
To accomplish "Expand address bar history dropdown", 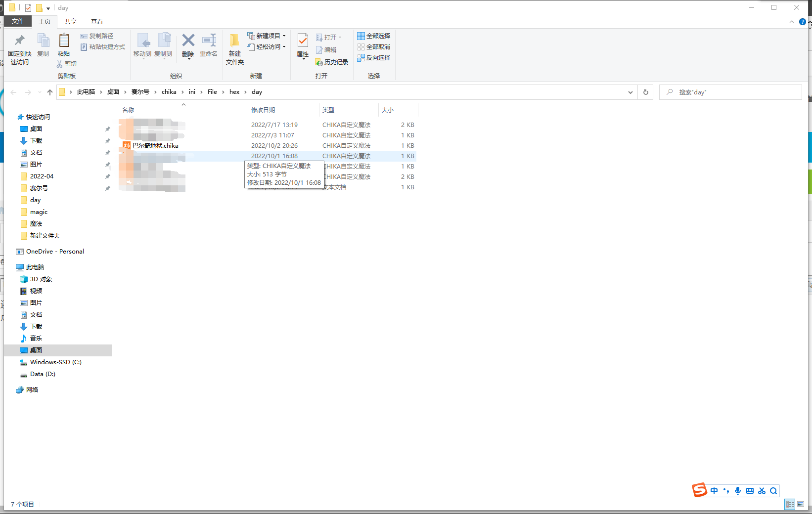I will 630,92.
